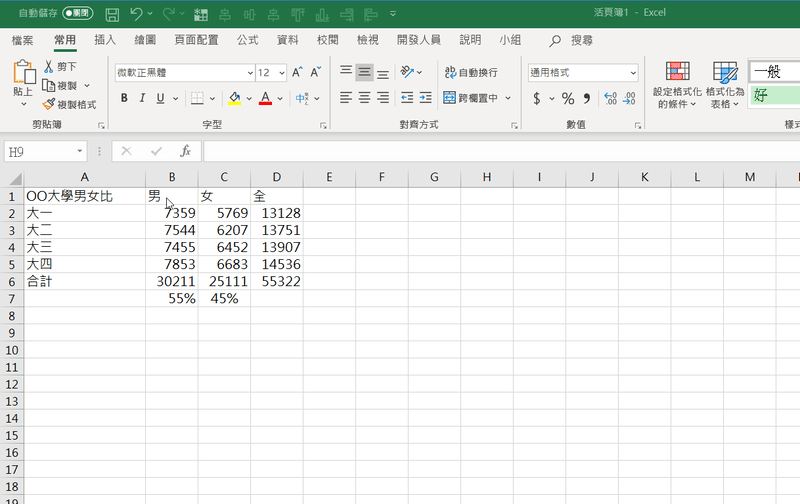
Task: Click 複製 Copy button
Action: click(x=60, y=85)
